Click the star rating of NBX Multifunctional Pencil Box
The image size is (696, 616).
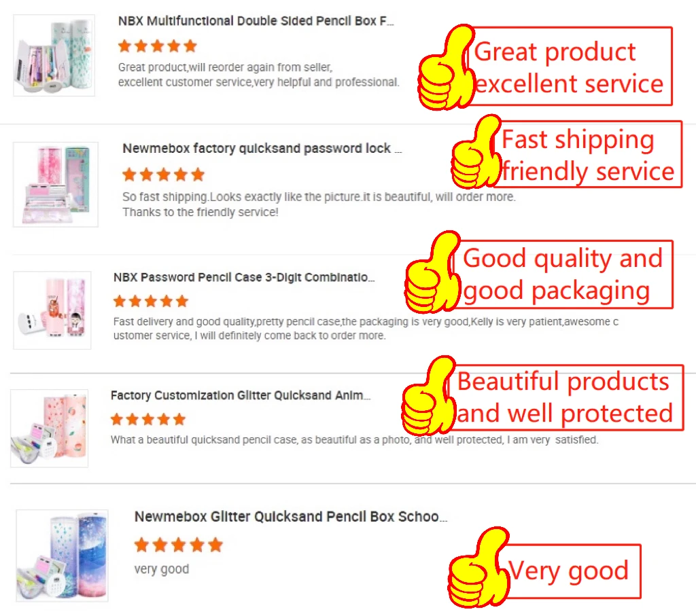(158, 46)
